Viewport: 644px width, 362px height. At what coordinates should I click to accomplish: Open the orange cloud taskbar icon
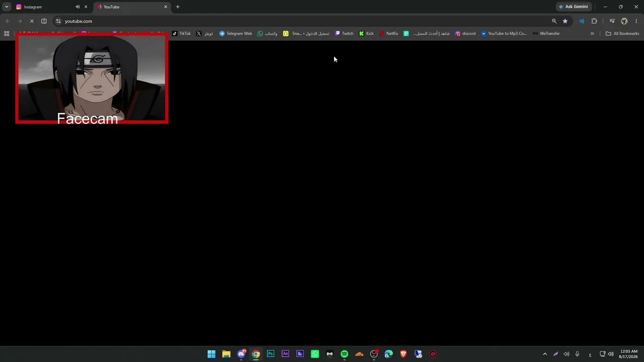tap(359, 354)
